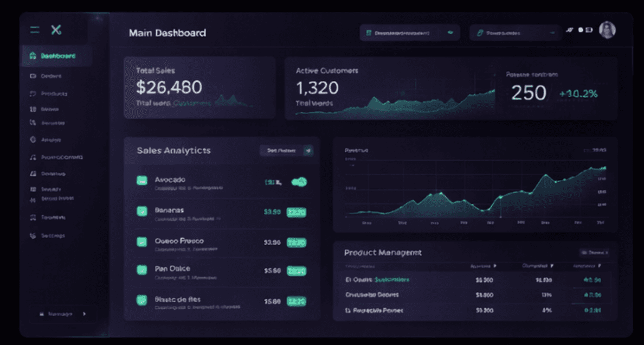Viewport: 644px width, 345px height.
Task: Open Analytics using its sidebar icon
Action: [34, 139]
